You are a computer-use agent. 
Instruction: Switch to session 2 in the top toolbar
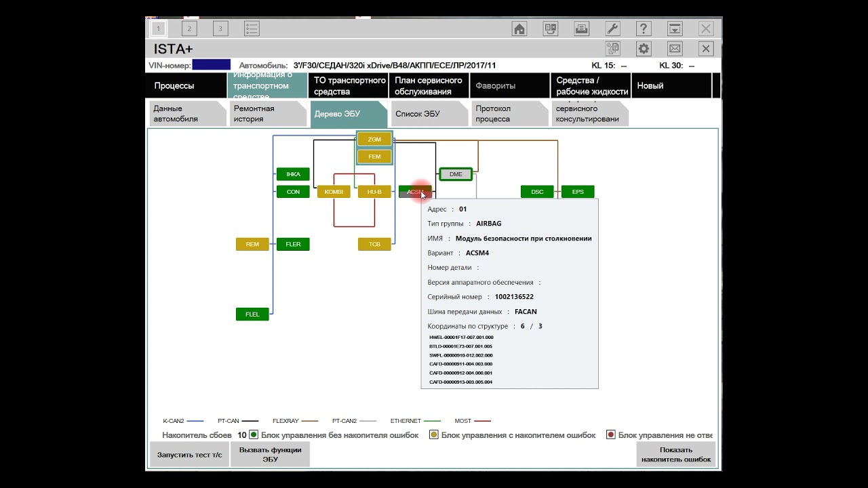(189, 28)
